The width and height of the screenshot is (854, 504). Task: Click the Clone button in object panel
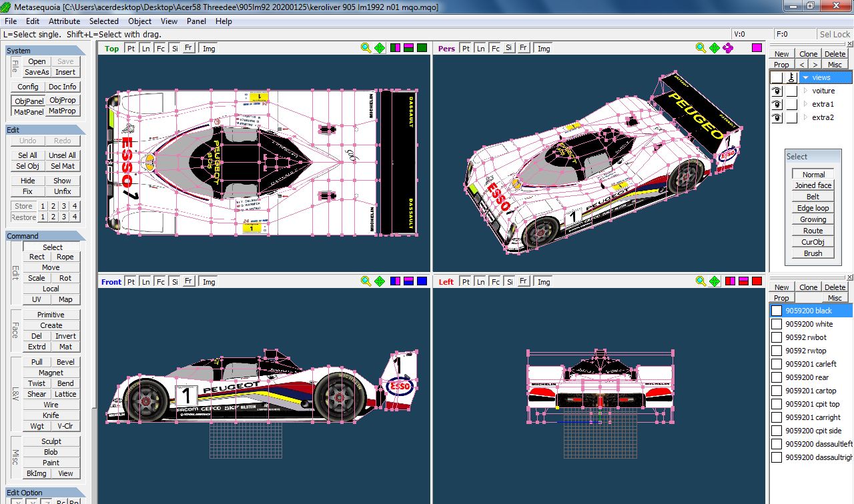coord(809,54)
